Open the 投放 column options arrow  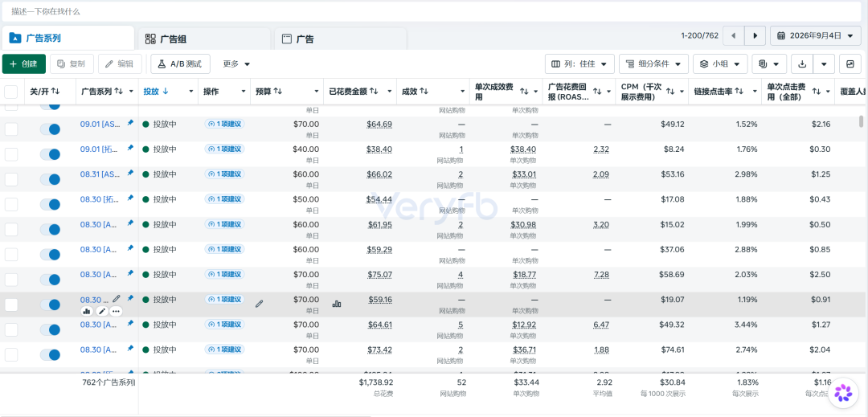pos(191,92)
